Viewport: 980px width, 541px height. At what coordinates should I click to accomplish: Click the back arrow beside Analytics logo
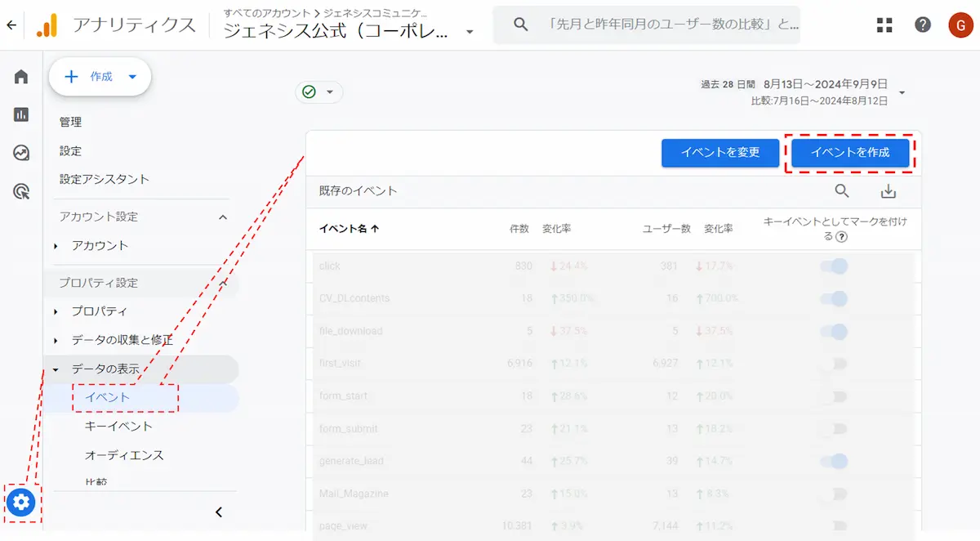click(x=11, y=25)
